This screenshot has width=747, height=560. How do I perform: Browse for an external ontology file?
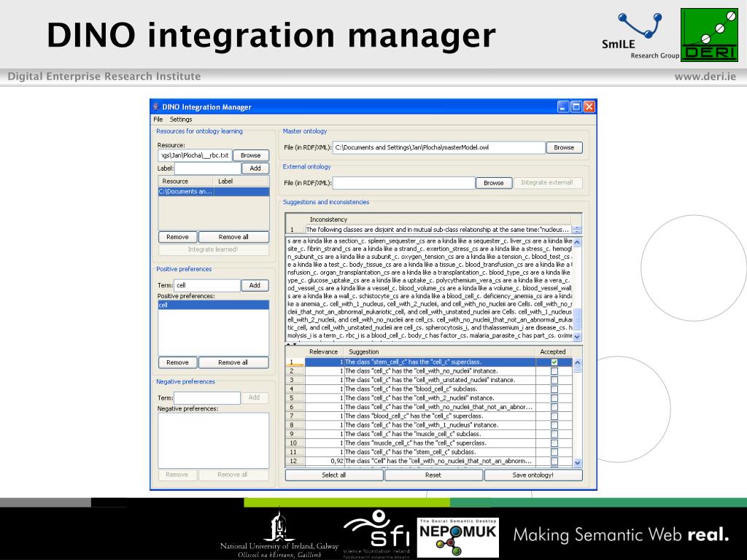pyautogui.click(x=494, y=183)
